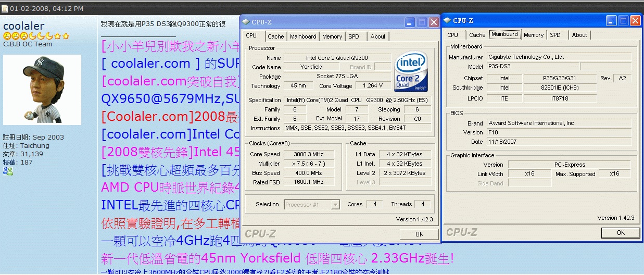Click the Chipset value P35/G33/G31
Image resolution: width=644 pixels, height=275 pixels.
tap(560, 78)
